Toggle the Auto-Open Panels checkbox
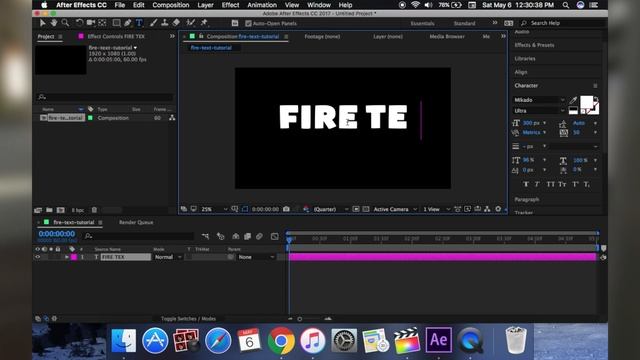 (248, 23)
